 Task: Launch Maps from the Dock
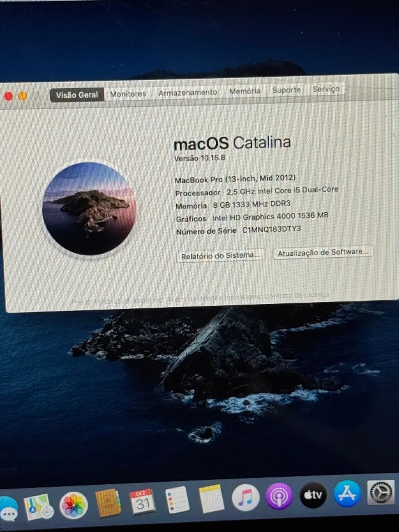click(x=39, y=507)
